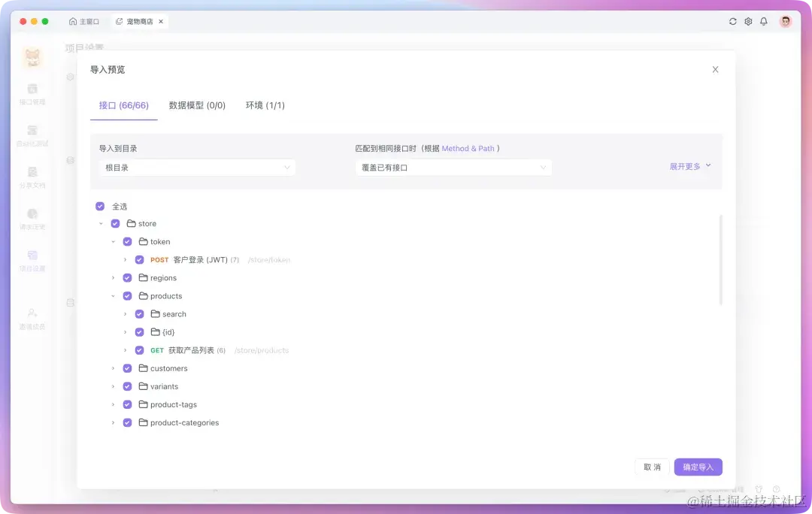Uncheck the 客户登录 (JWT) endpoint checkbox
Screen dimensions: 812x514
139,259
